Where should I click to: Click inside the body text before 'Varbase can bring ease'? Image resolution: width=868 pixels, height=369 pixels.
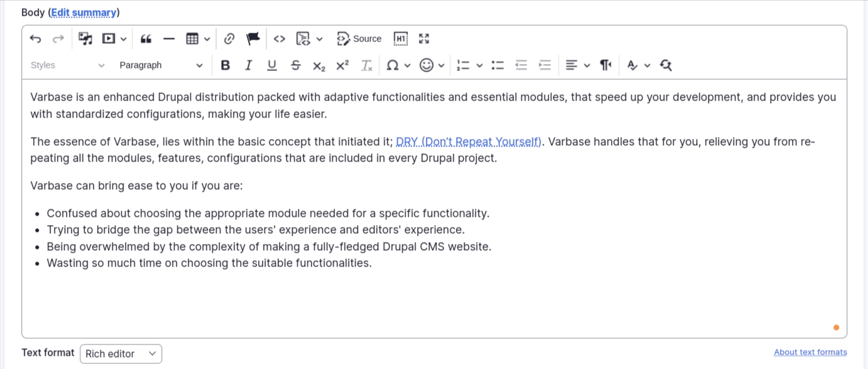pyautogui.click(x=31, y=186)
